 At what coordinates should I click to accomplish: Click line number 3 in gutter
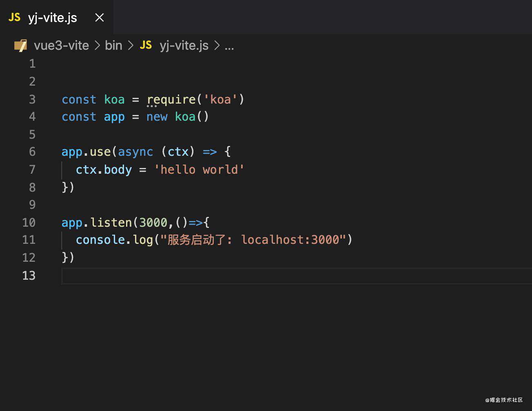32,99
